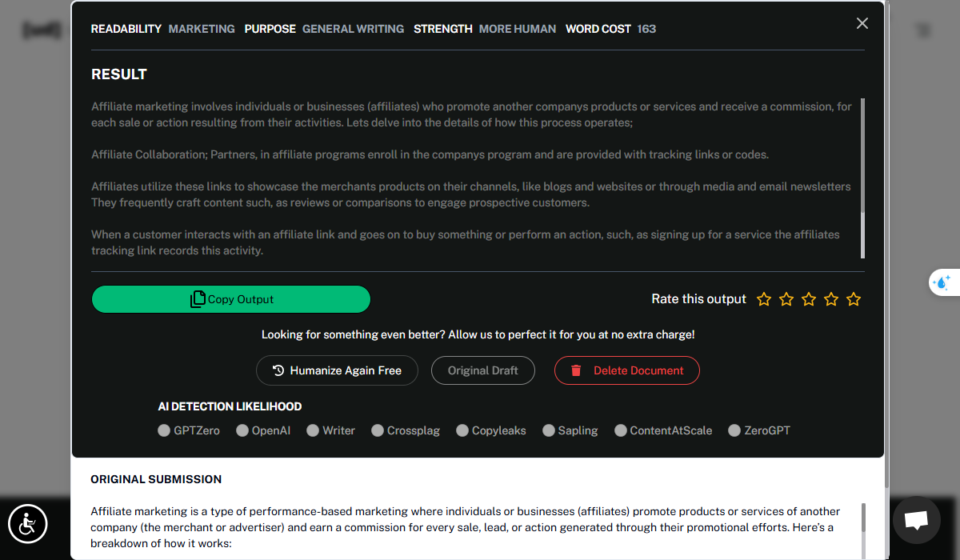Open the chat support bubble

coord(916,520)
